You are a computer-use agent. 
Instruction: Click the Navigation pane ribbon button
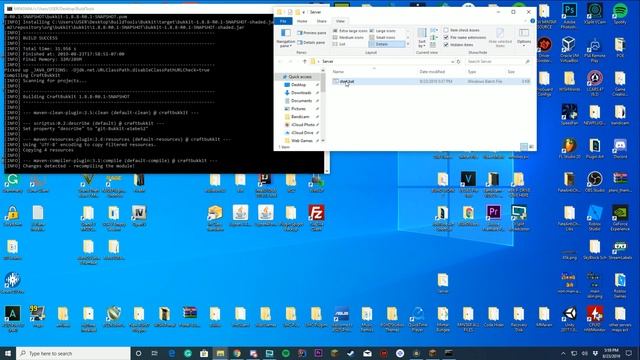[x=286, y=38]
